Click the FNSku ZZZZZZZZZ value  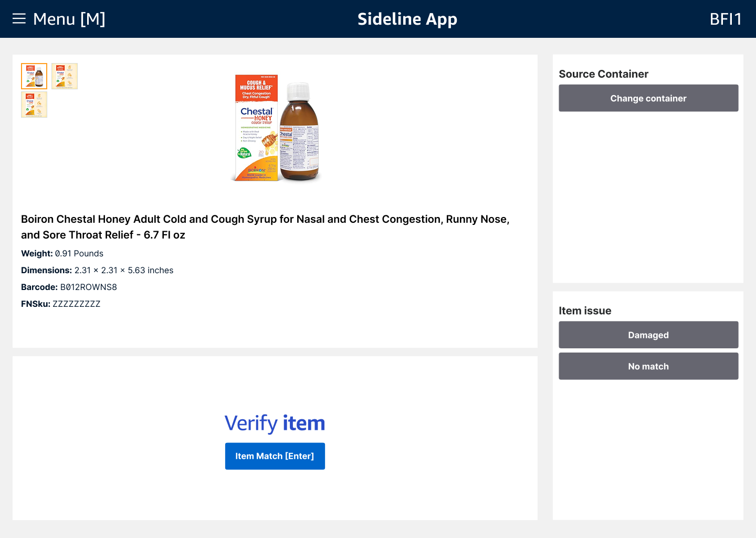(77, 304)
